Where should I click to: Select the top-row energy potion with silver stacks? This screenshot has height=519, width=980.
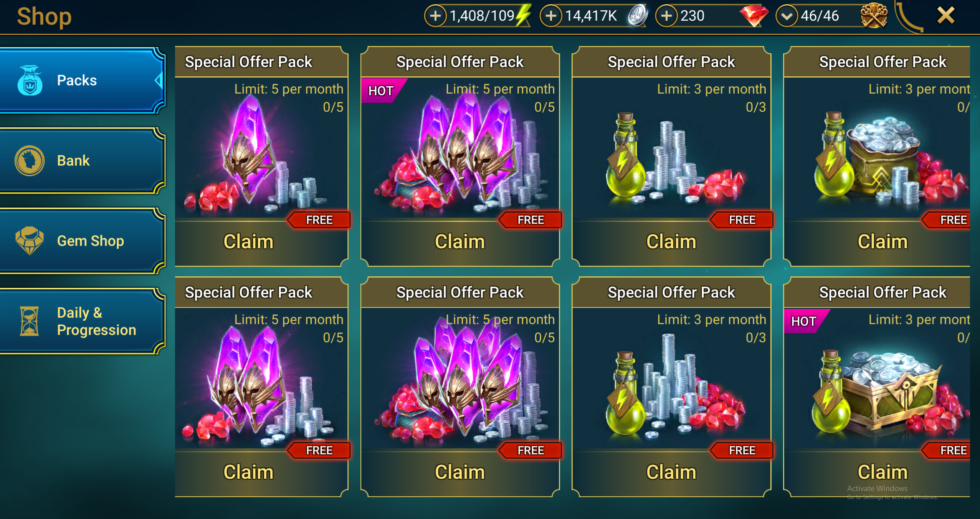[672, 157]
